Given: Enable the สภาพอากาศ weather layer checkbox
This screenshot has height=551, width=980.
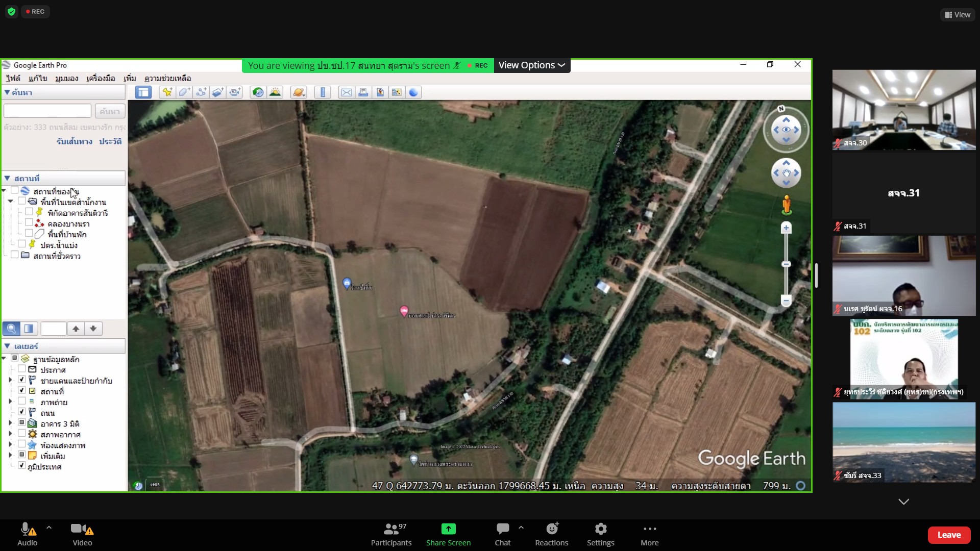Looking at the screenshot, I should coord(21,433).
